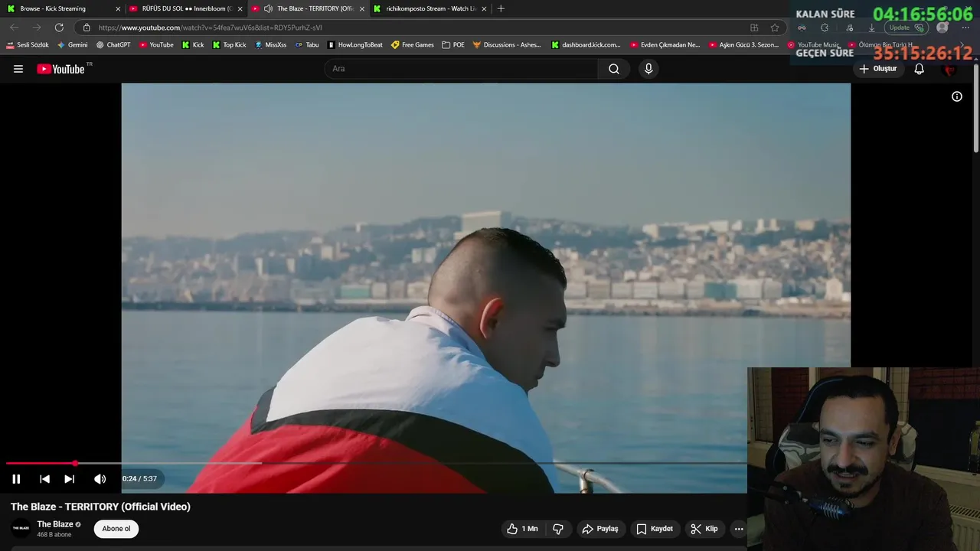Open dashboard.kick.com bookmark
The width and height of the screenshot is (980, 551).
tap(586, 45)
